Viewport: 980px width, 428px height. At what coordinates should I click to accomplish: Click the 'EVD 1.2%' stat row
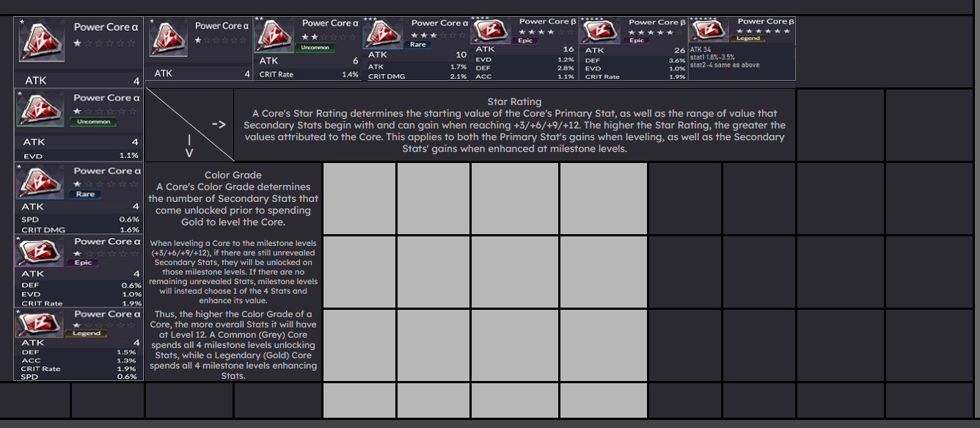[524, 59]
